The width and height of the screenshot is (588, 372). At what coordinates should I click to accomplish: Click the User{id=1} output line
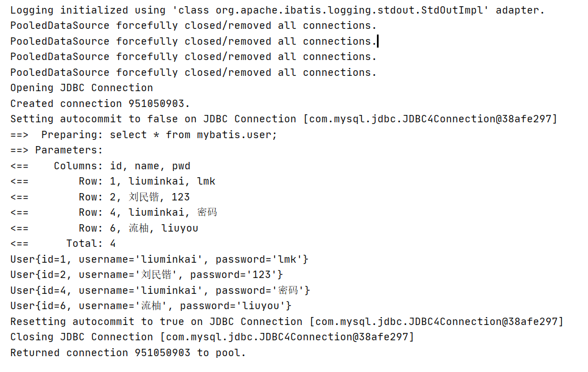coord(160,259)
